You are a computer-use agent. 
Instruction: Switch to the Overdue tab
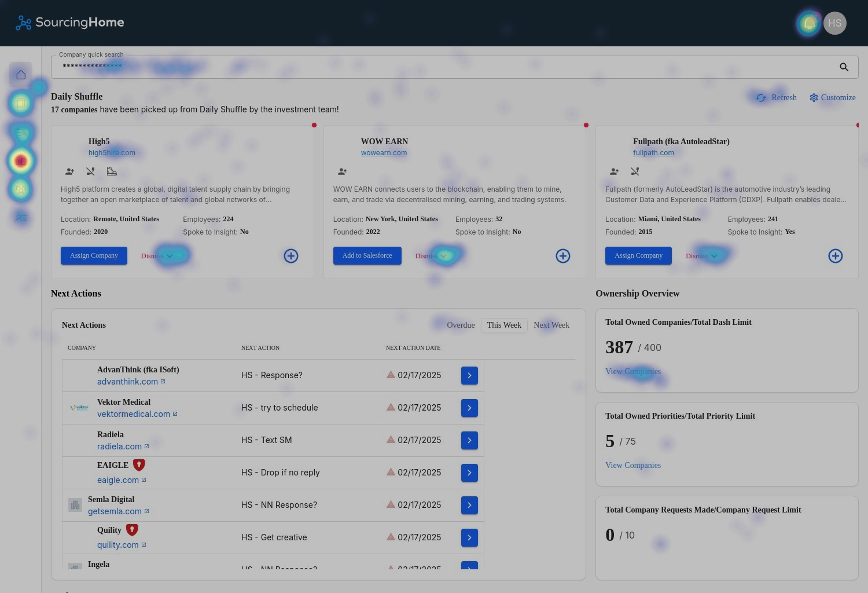tap(461, 325)
